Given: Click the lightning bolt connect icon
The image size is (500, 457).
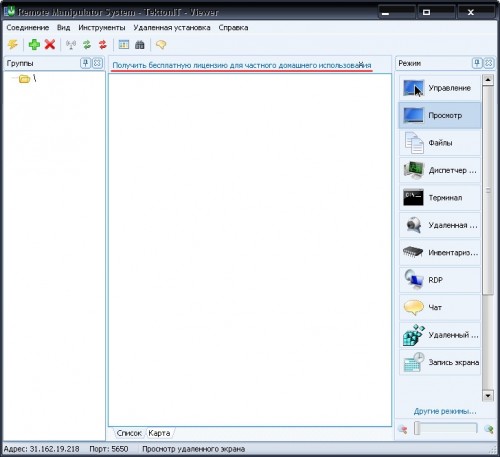Looking at the screenshot, I should 12,44.
